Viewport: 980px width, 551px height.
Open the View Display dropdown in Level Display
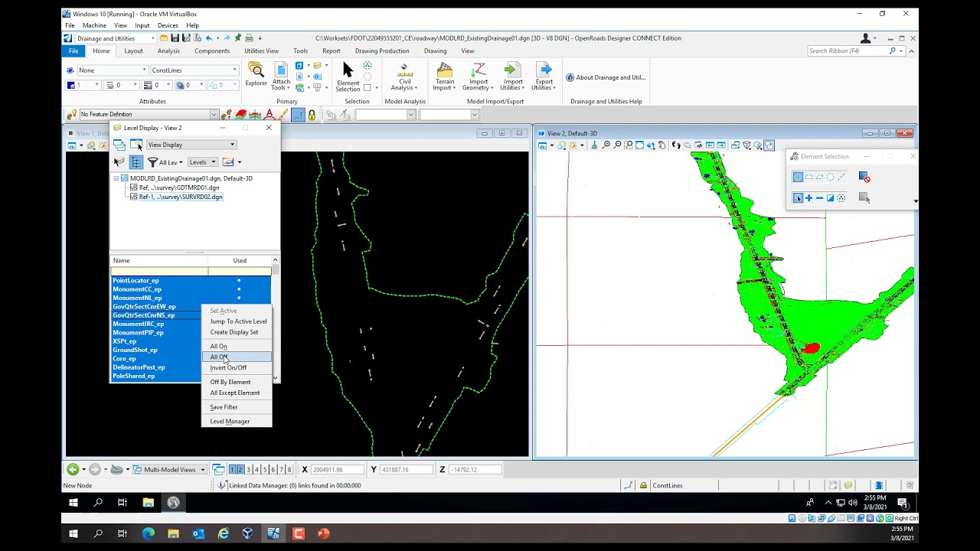[191, 145]
